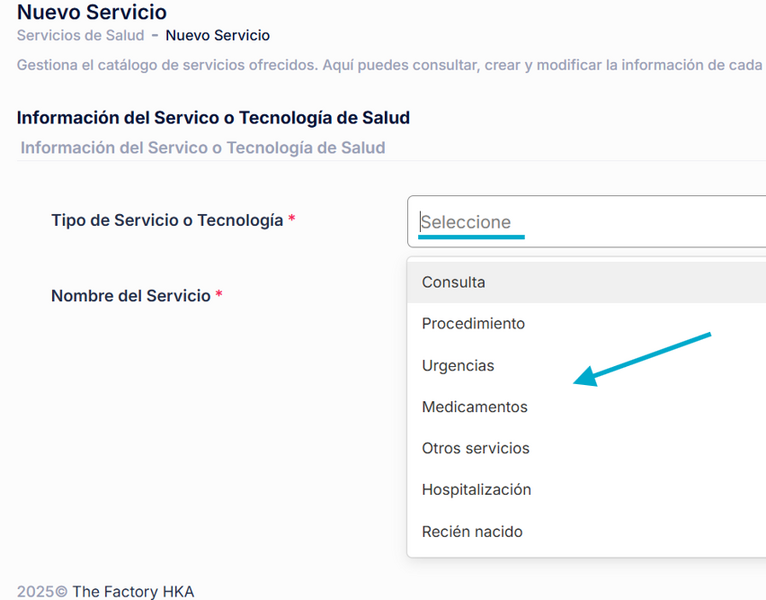Click the bold Información del Servico section heading
Viewport: 766px width, 600px height.
click(x=213, y=118)
